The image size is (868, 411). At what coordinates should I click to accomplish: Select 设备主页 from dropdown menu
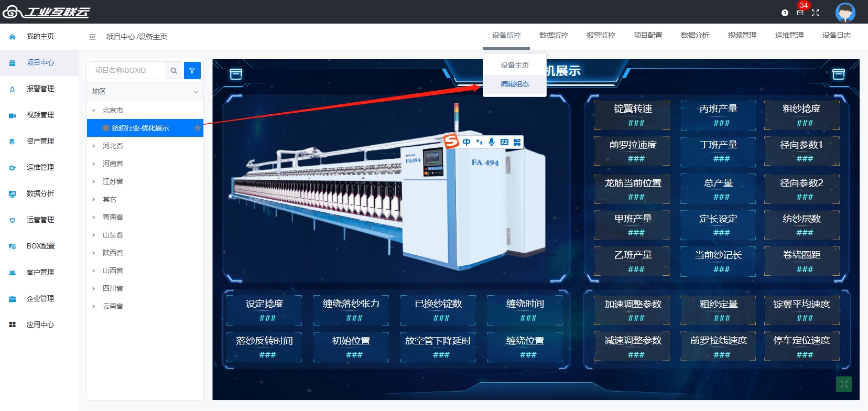(x=515, y=65)
